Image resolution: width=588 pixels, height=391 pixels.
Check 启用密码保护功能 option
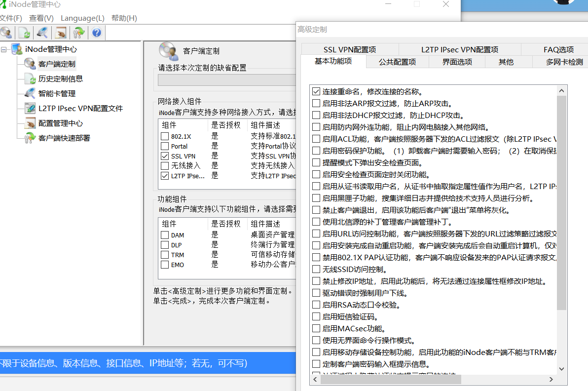point(316,151)
